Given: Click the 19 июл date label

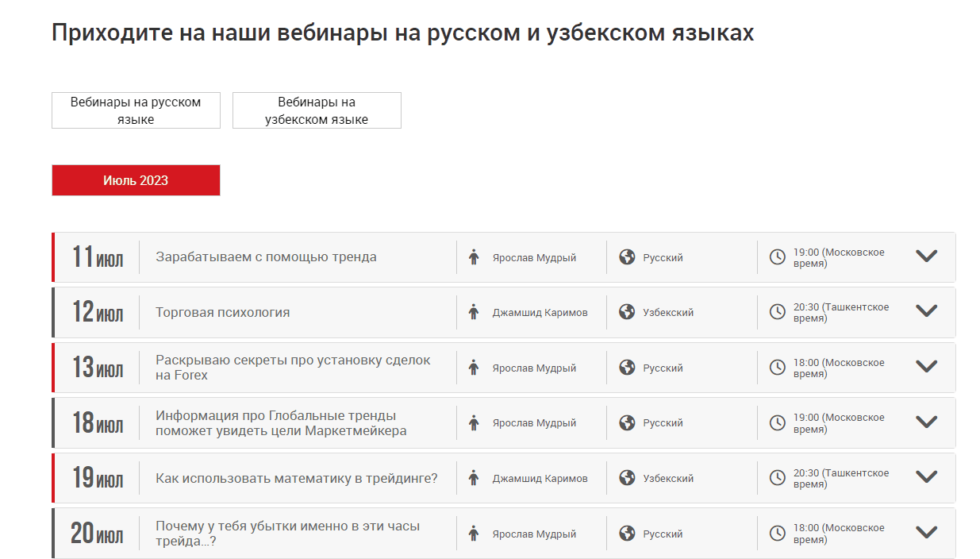Looking at the screenshot, I should [x=98, y=478].
